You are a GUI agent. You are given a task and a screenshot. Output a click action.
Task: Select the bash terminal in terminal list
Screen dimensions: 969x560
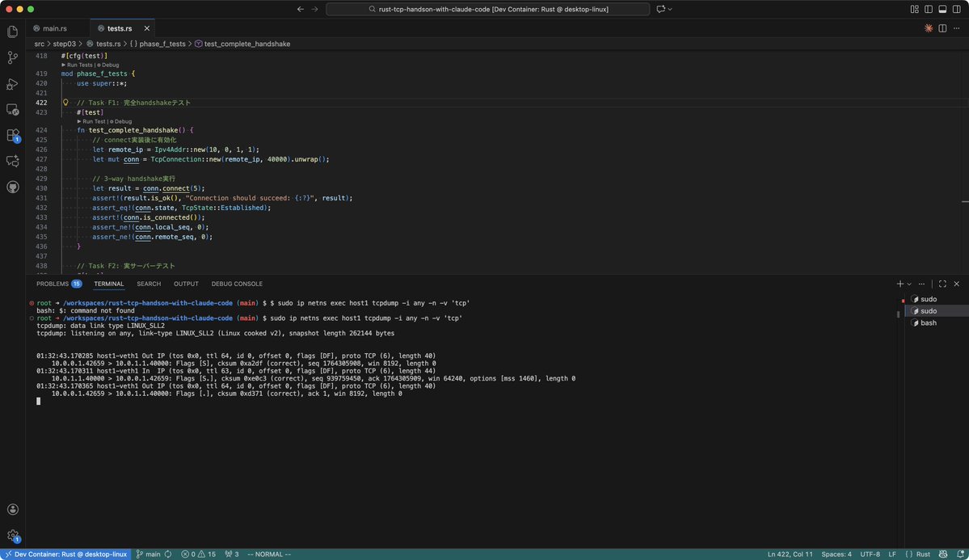point(927,322)
